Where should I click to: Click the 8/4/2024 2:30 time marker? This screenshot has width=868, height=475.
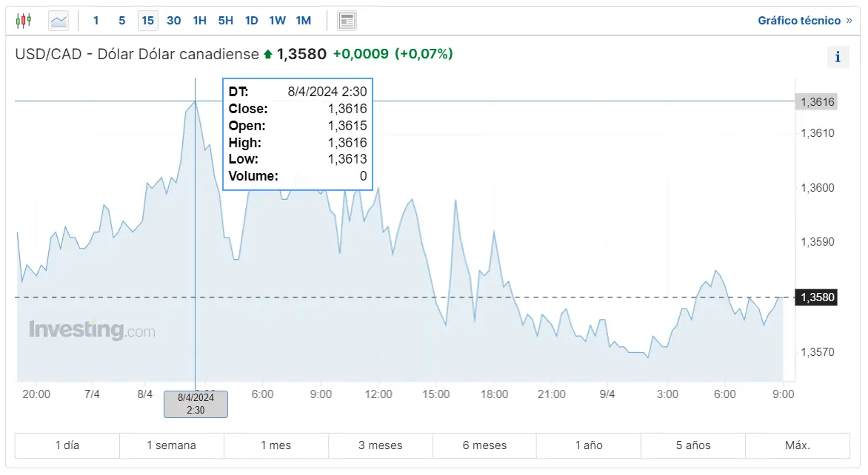point(196,404)
